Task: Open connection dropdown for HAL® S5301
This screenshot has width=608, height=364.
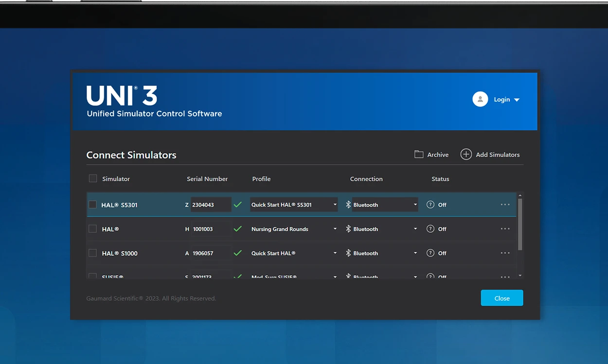Action: [385, 205]
